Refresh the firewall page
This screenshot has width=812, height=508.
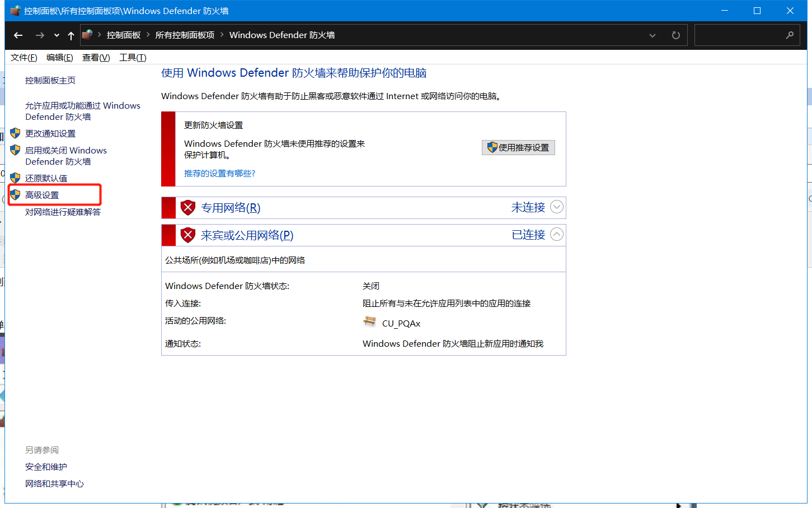676,35
